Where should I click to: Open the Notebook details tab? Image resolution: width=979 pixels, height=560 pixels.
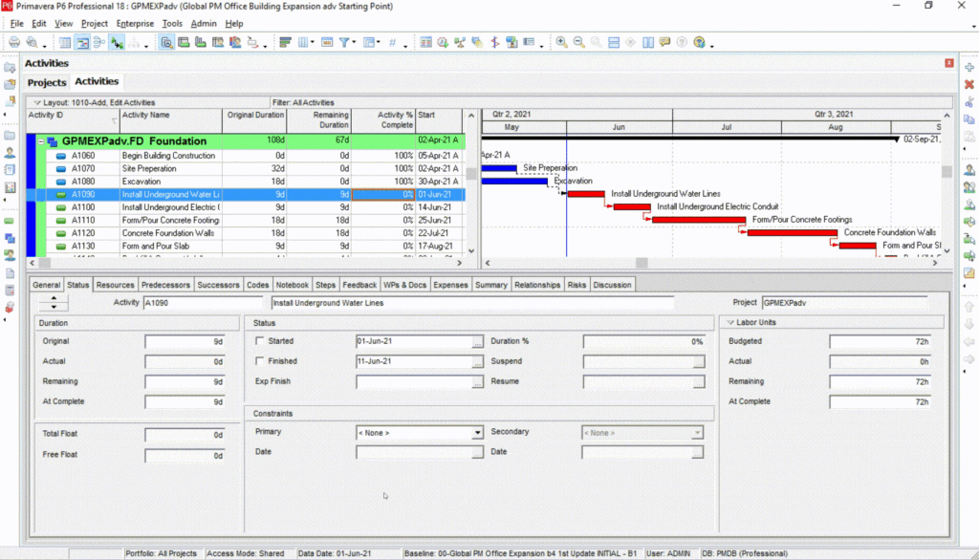click(292, 285)
